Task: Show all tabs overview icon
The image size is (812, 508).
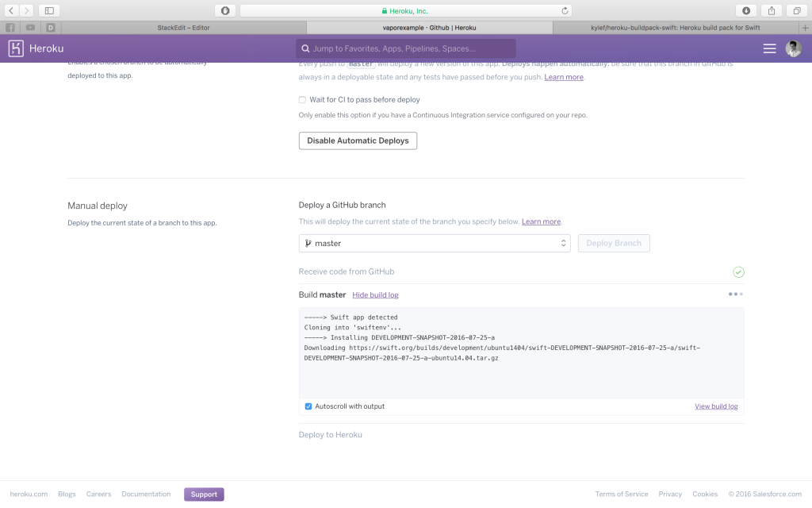Action: pyautogui.click(x=797, y=10)
